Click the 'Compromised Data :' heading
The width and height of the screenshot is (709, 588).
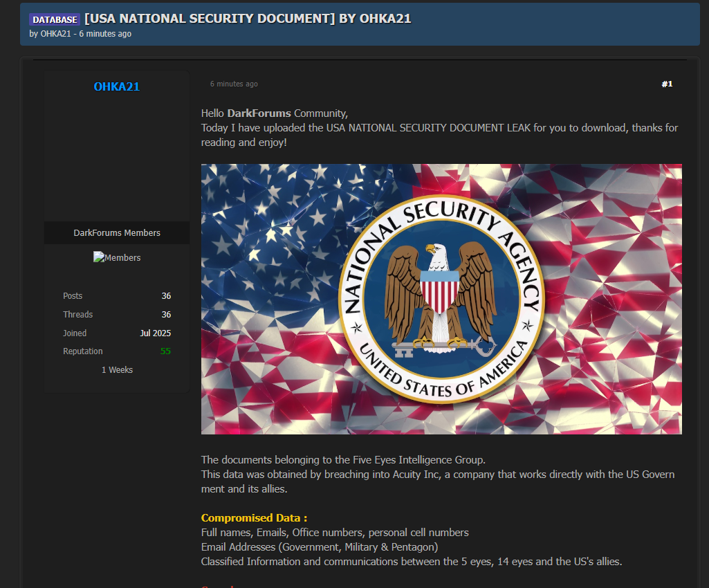(254, 518)
